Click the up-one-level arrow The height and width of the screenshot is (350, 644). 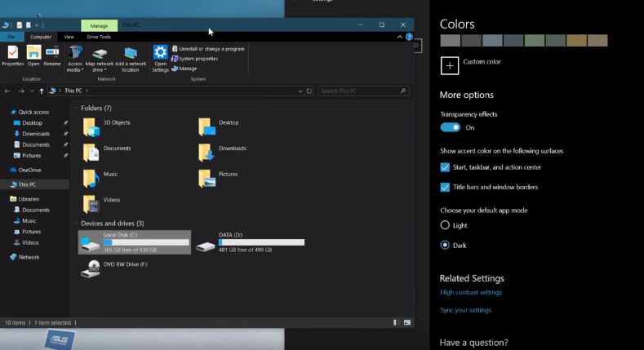tap(42, 91)
